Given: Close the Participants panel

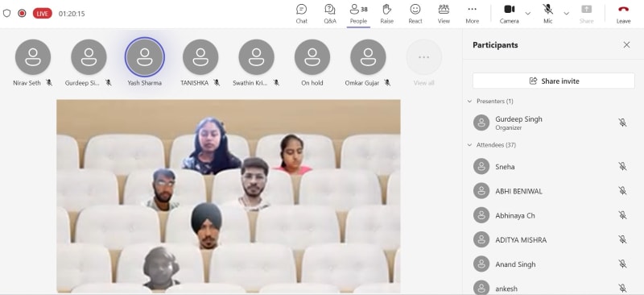Looking at the screenshot, I should pyautogui.click(x=626, y=45).
